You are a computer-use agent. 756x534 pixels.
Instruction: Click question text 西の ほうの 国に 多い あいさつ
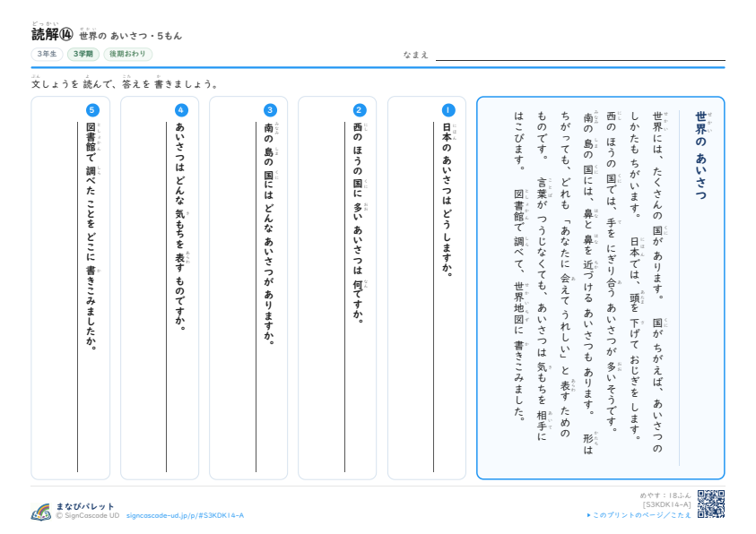tap(358, 223)
